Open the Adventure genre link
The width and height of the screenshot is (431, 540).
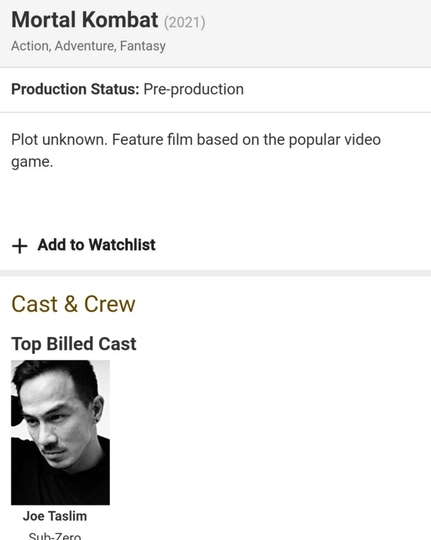[x=85, y=46]
